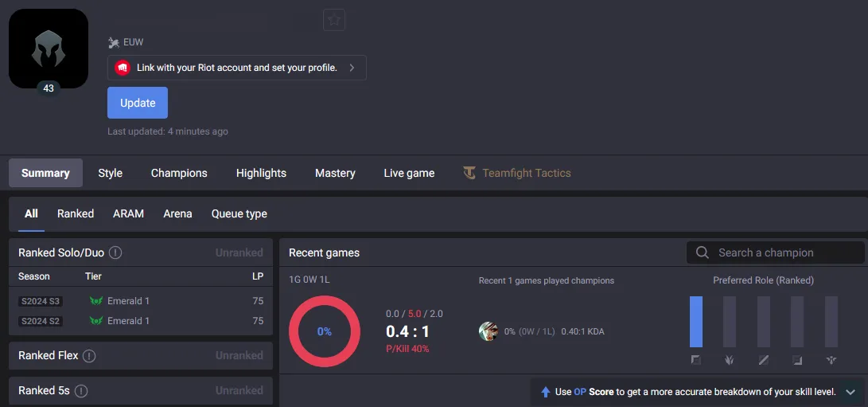This screenshot has height=407, width=868.
Task: Switch to the Live game tab
Action: [409, 173]
